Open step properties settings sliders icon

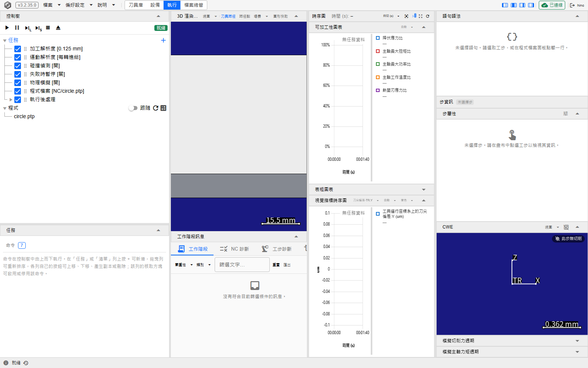566,114
